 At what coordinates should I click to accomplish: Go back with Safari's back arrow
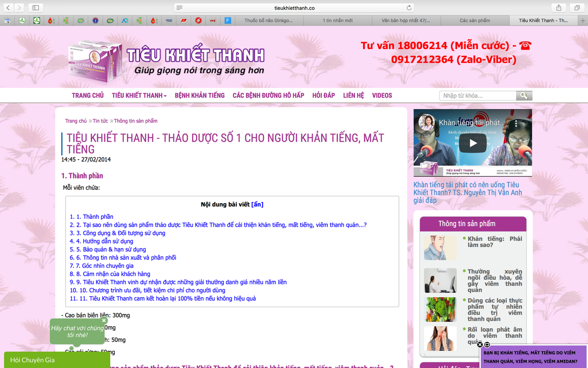[9, 7]
